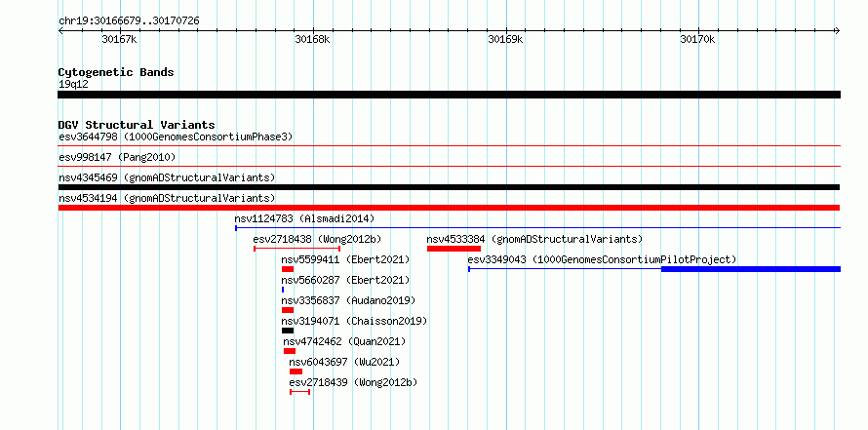Click the nsv5660287 (Ebert2021) label
The height and width of the screenshot is (430, 868).
coord(345,280)
